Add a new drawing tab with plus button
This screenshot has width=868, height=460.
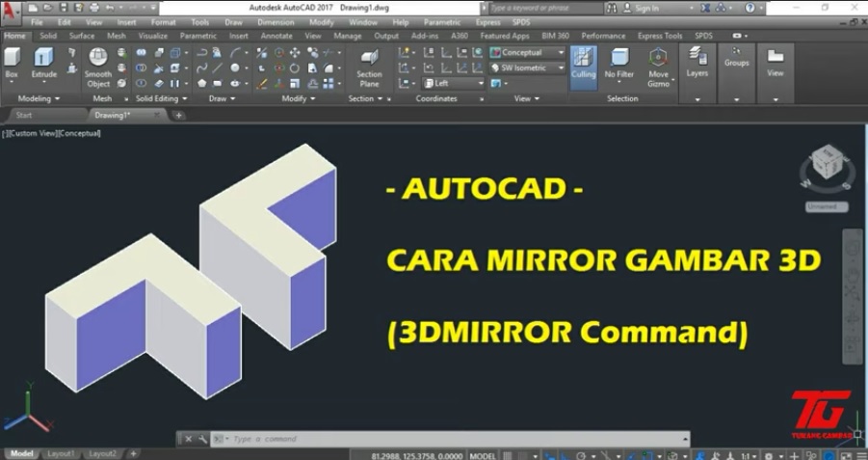point(178,116)
